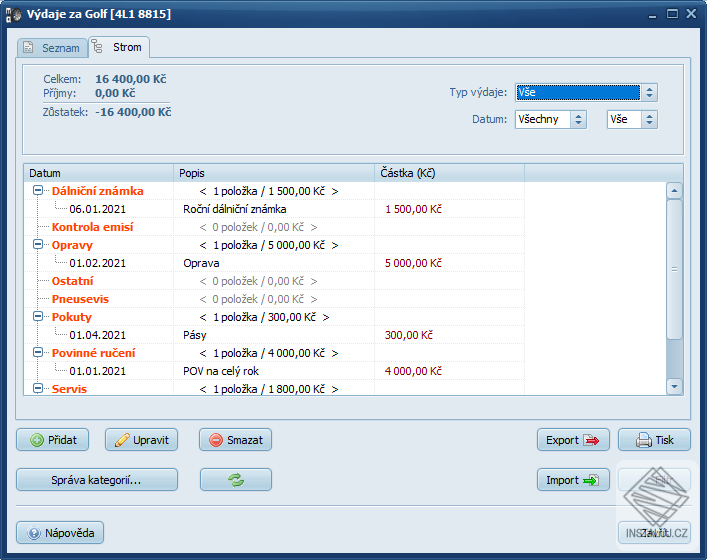Click the Tisk print button
707x560 pixels.
point(654,440)
